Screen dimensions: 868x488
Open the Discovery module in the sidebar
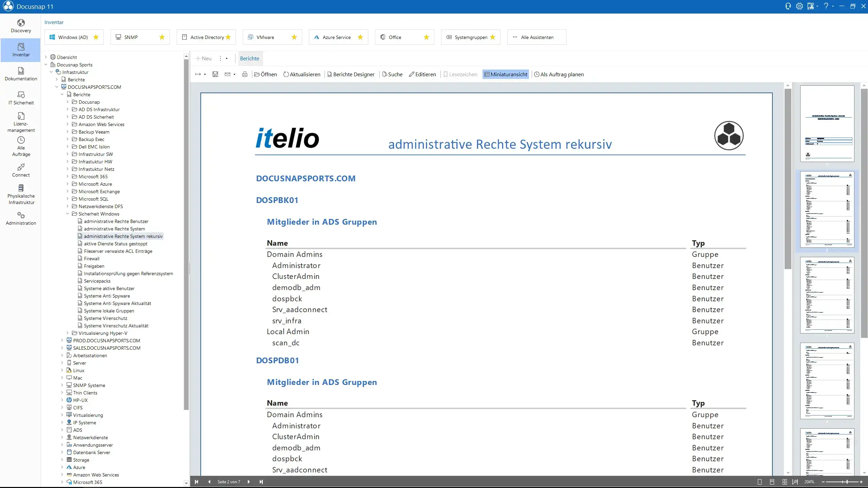click(21, 26)
